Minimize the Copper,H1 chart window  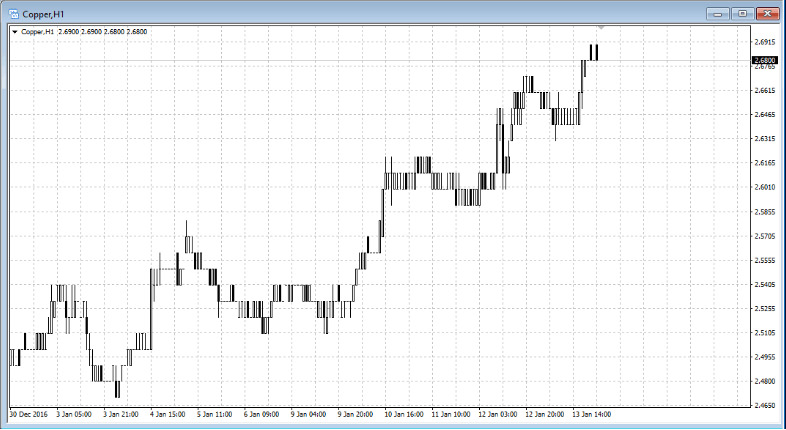tap(717, 13)
